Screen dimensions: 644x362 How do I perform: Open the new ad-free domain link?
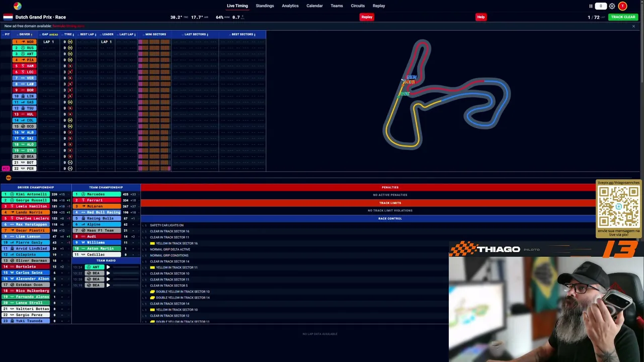click(68, 26)
